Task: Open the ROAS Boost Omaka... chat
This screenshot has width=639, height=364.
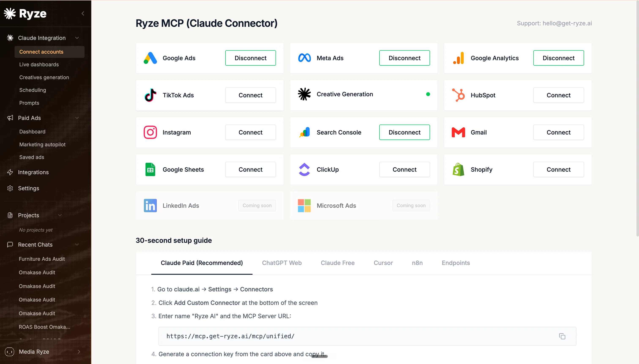Action: click(x=45, y=327)
